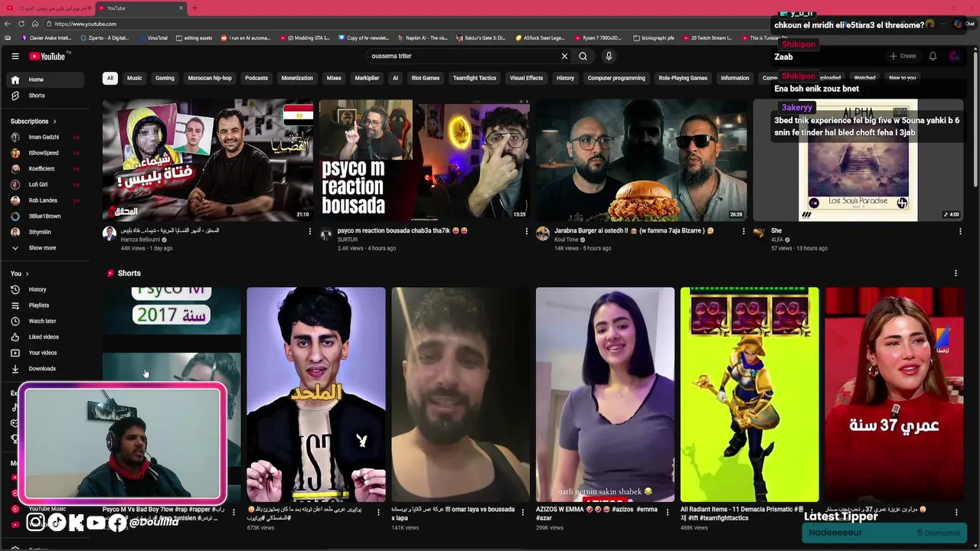This screenshot has height=551, width=980.
Task: Open the omar laya vs boussada short
Action: [460, 395]
